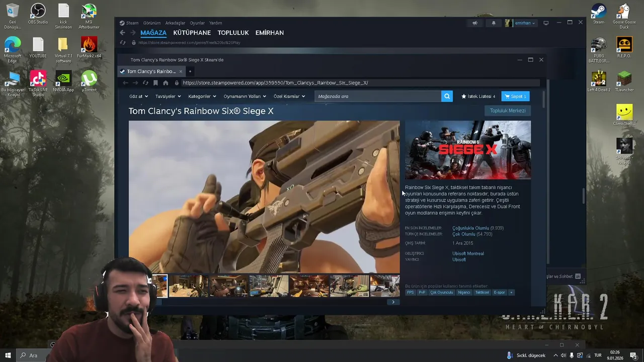
Task: Click the Windows Start button
Action: [8, 355]
